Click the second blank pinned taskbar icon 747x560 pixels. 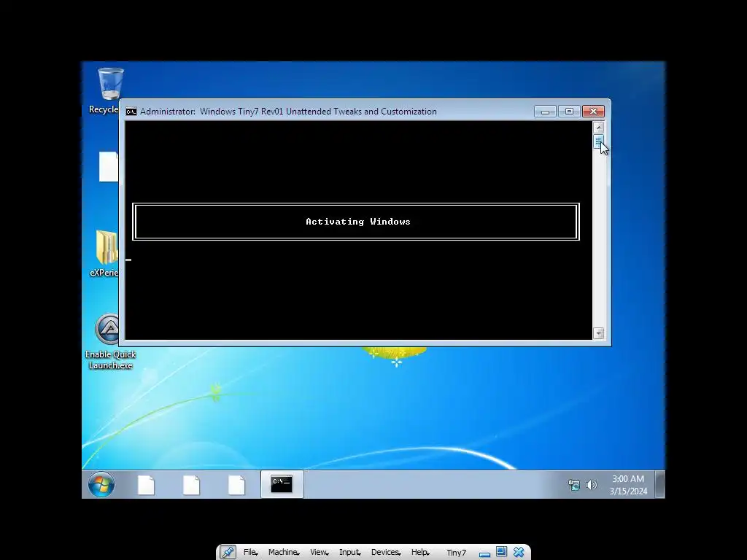pyautogui.click(x=191, y=485)
